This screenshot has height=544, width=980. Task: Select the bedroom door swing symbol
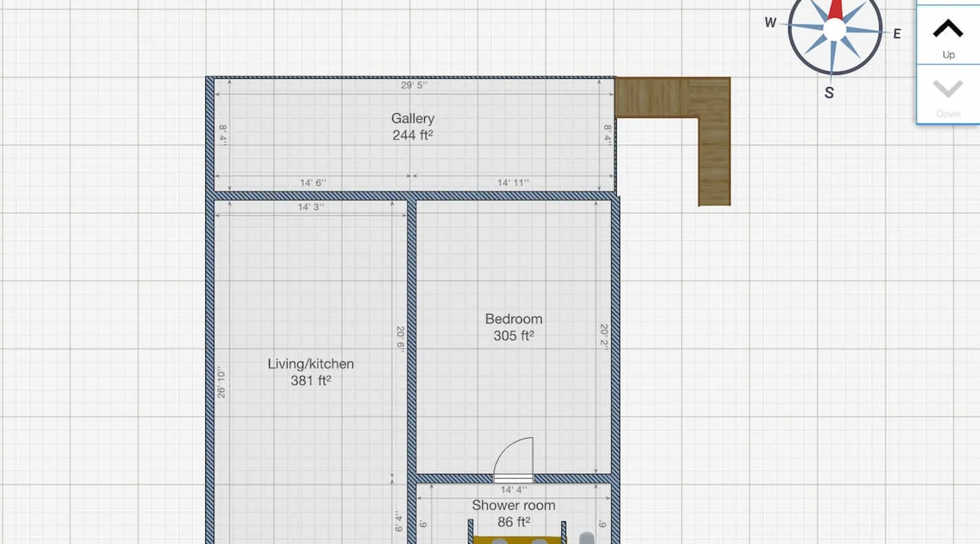(x=514, y=460)
